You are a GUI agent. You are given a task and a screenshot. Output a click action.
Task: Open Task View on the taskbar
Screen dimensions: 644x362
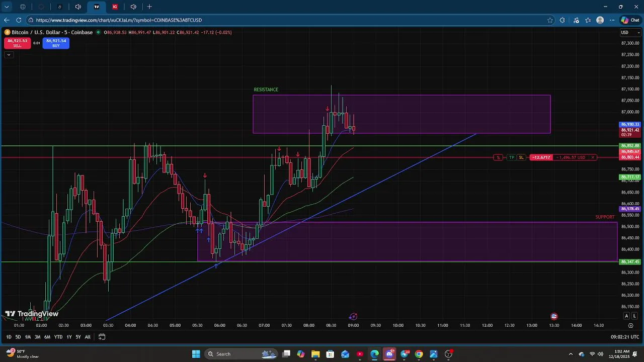(x=286, y=354)
